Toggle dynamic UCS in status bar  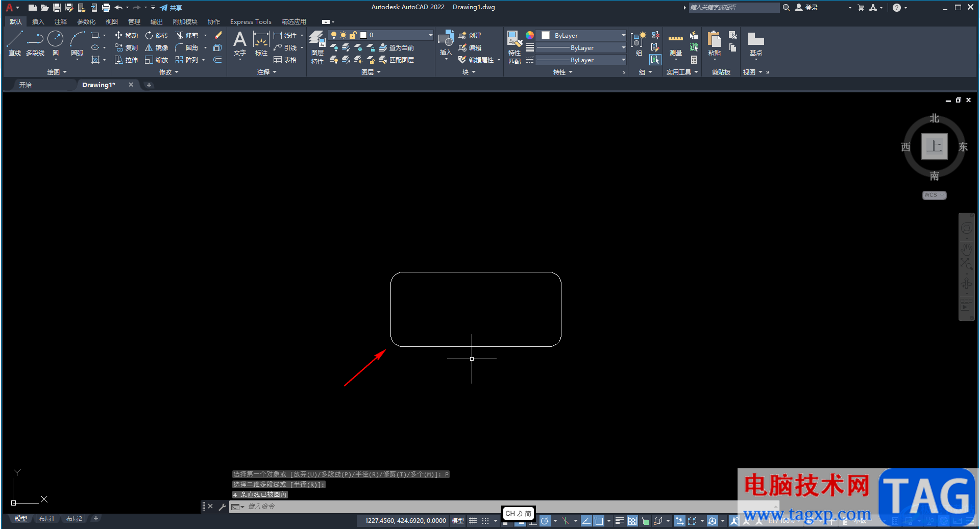(679, 521)
